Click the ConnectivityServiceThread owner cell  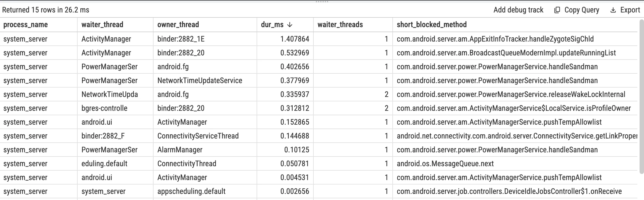[198, 136]
